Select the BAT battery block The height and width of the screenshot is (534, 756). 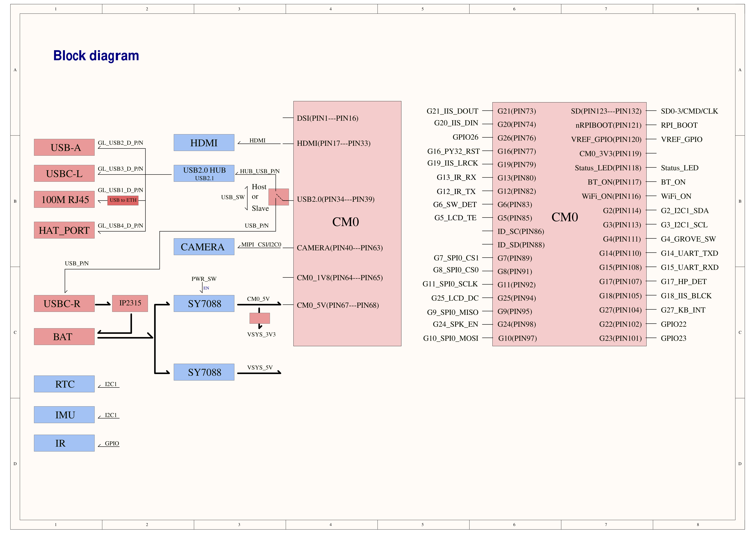pos(64,337)
